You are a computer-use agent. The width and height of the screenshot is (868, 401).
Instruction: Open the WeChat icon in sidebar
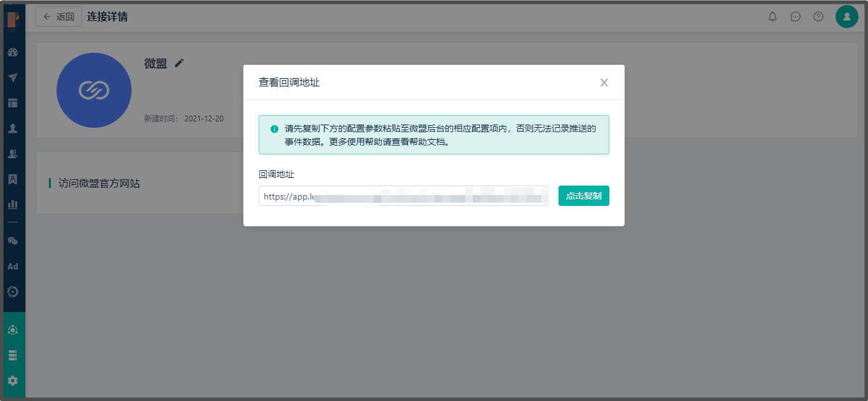coord(13,241)
